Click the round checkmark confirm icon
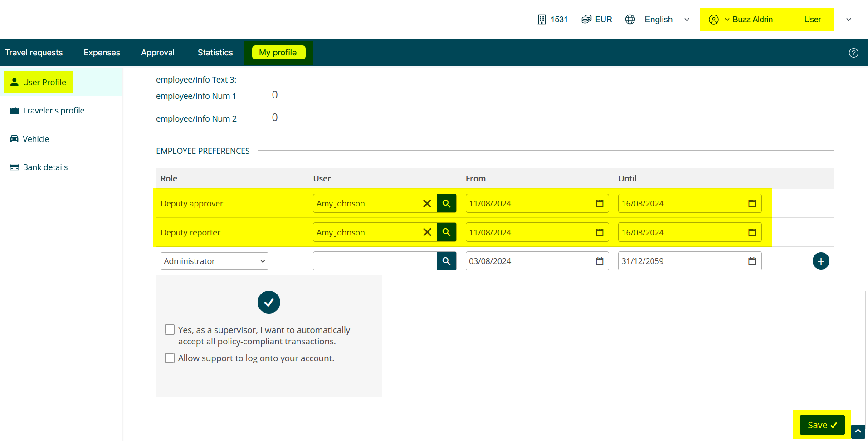 [x=268, y=302]
